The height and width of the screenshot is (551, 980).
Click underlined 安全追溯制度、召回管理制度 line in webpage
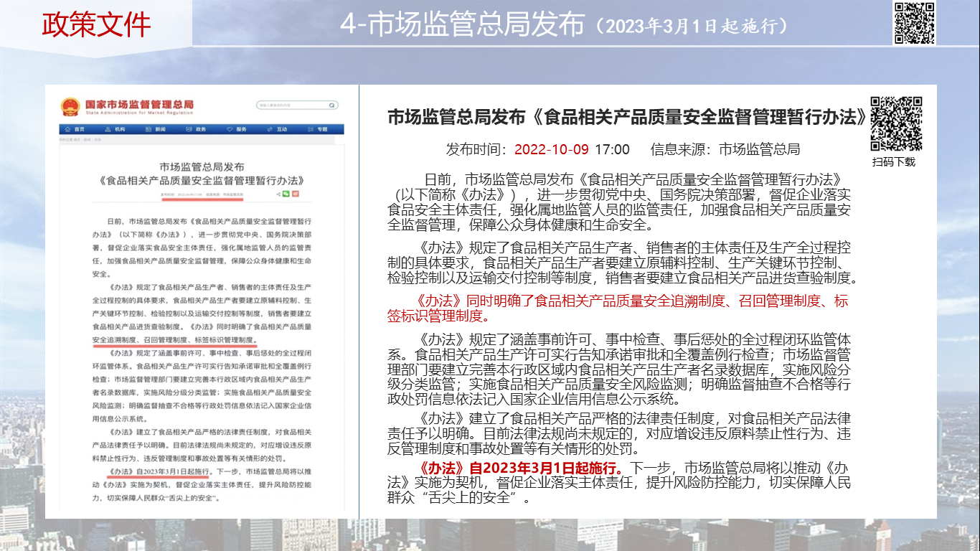[175, 339]
